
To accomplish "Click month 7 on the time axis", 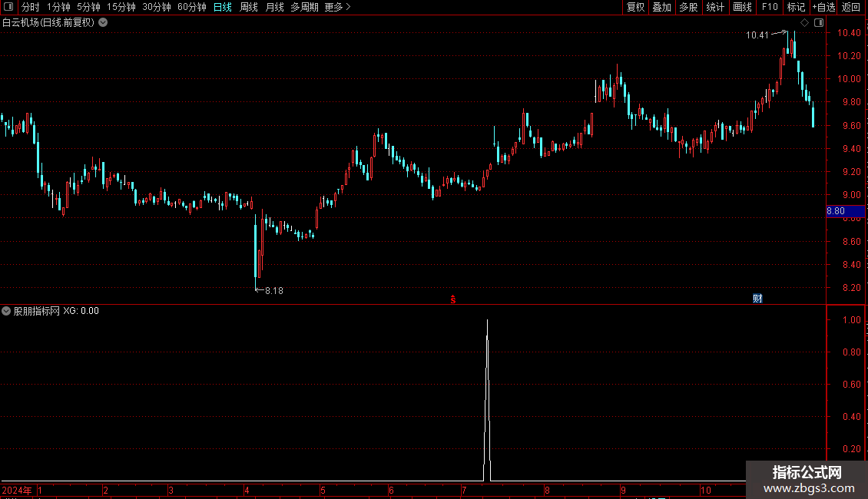I will [464, 490].
